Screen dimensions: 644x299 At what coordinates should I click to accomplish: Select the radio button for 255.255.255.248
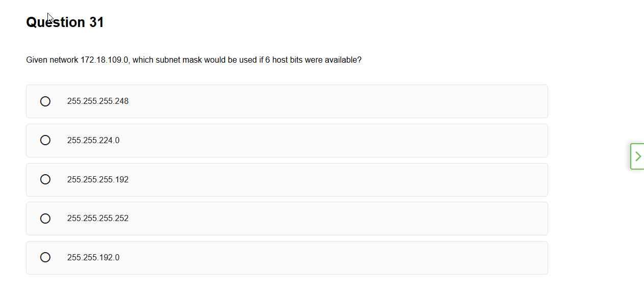click(45, 101)
